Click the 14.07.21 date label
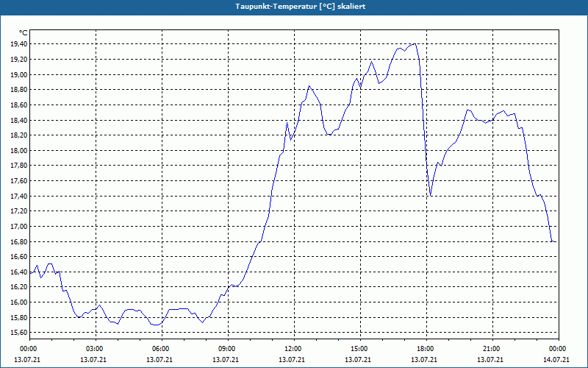The width and height of the screenshot is (588, 368). (x=556, y=360)
